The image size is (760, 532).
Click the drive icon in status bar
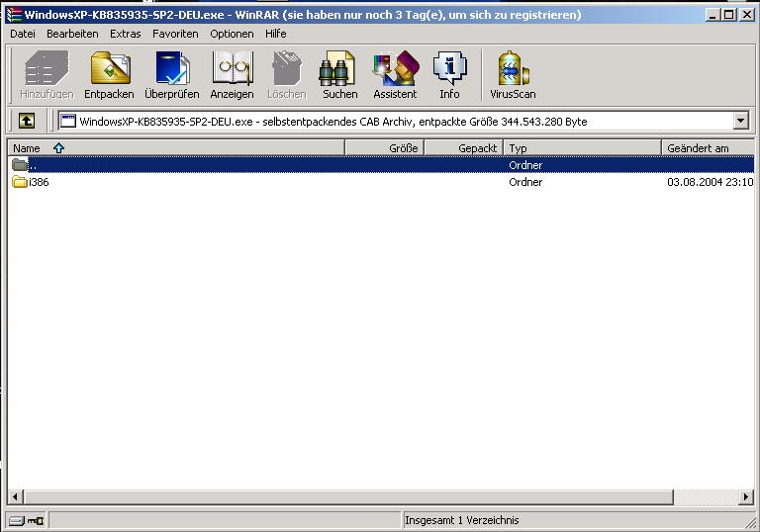coord(17,521)
